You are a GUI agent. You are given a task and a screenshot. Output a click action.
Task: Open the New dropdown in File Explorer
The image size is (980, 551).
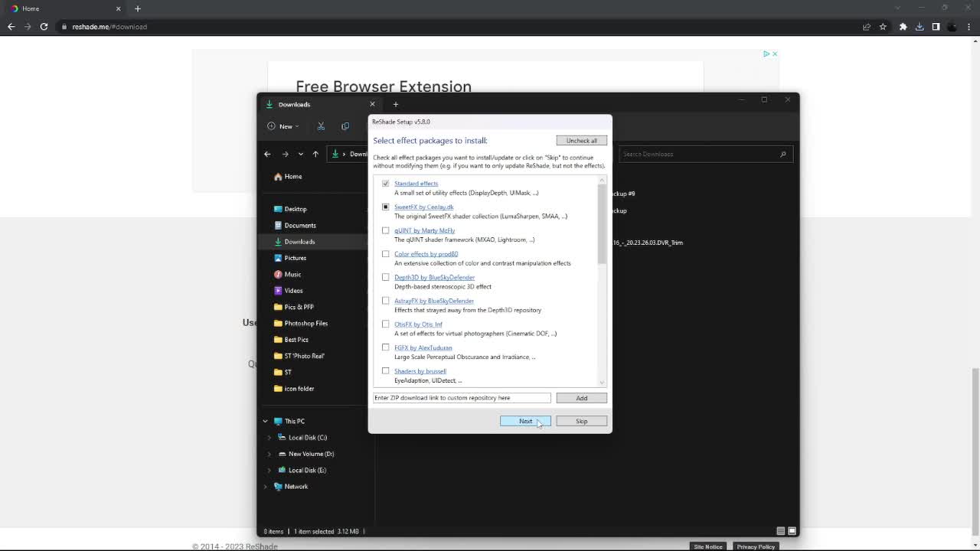(284, 126)
